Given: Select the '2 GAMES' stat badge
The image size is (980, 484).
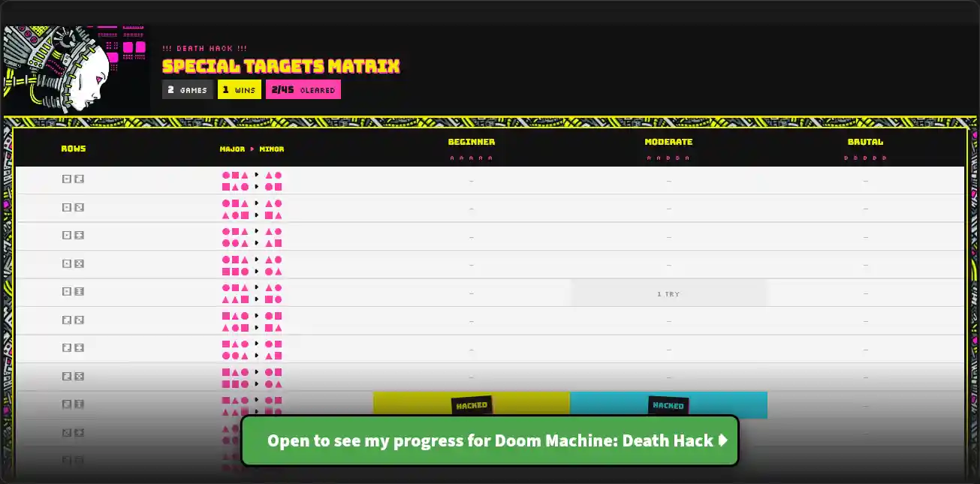Looking at the screenshot, I should click(188, 89).
